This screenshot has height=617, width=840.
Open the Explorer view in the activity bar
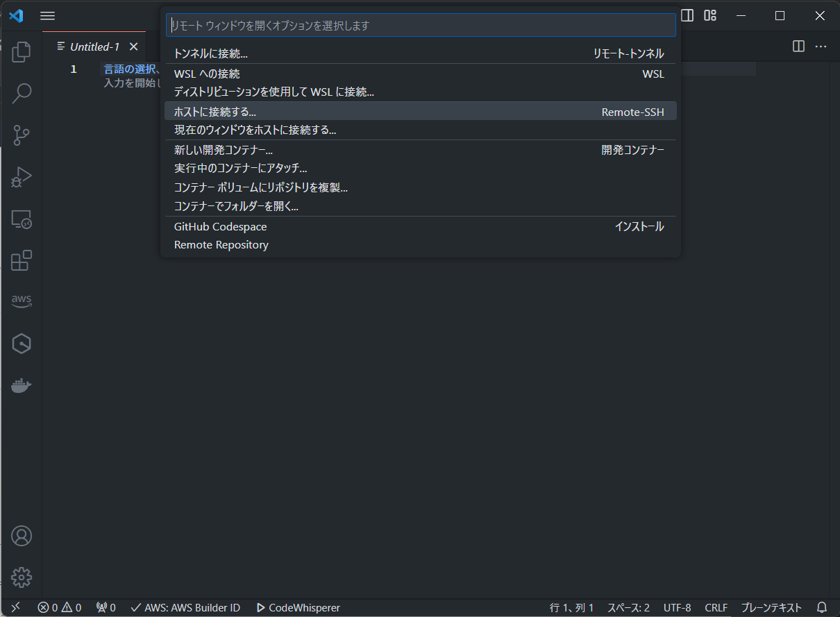[22, 51]
